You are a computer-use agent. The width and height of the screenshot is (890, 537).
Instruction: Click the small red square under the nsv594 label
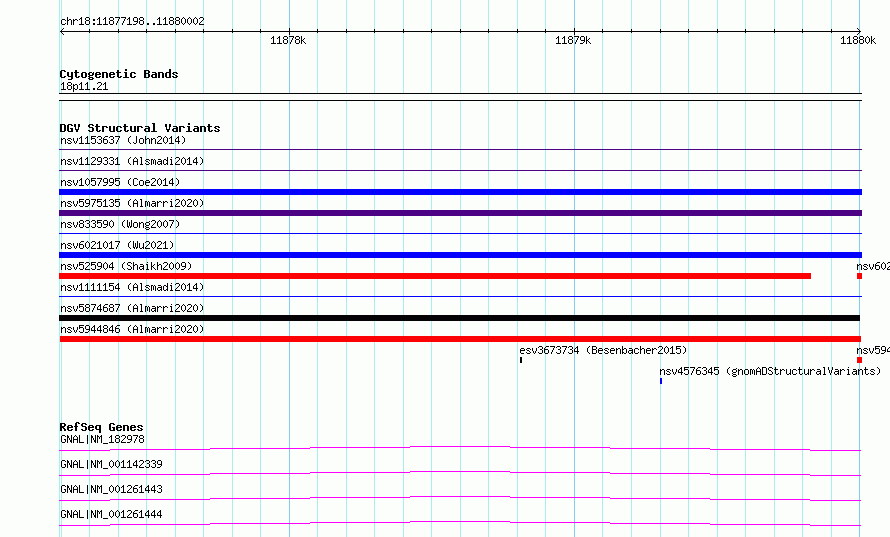[859, 360]
